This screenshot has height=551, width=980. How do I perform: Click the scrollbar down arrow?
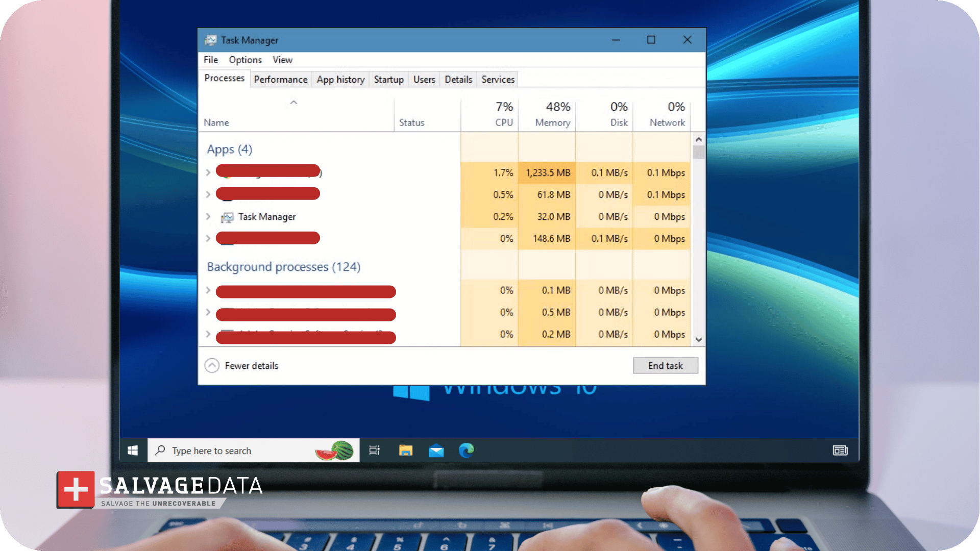pyautogui.click(x=699, y=340)
